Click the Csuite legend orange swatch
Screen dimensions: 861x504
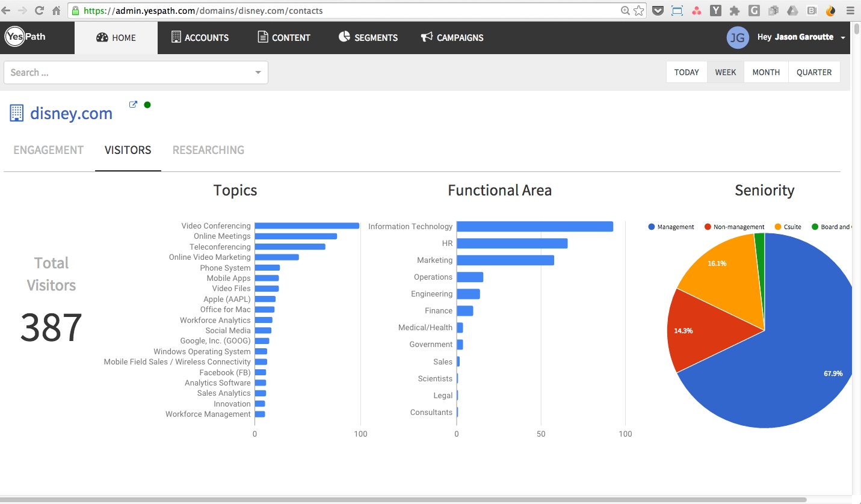(x=778, y=227)
